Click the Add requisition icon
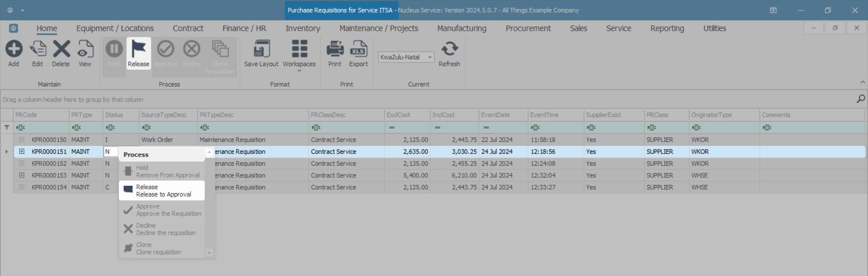Viewport: 868px width, 276px height. coord(14,49)
